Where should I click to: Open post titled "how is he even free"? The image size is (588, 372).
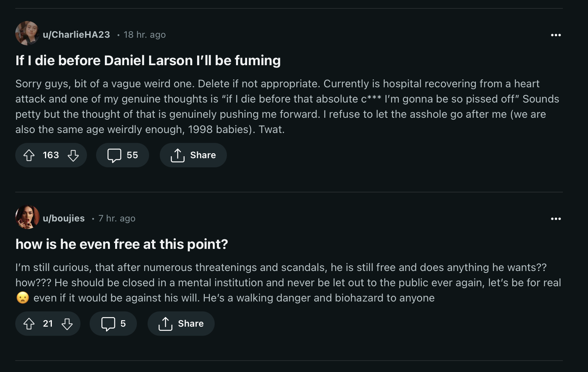122,244
